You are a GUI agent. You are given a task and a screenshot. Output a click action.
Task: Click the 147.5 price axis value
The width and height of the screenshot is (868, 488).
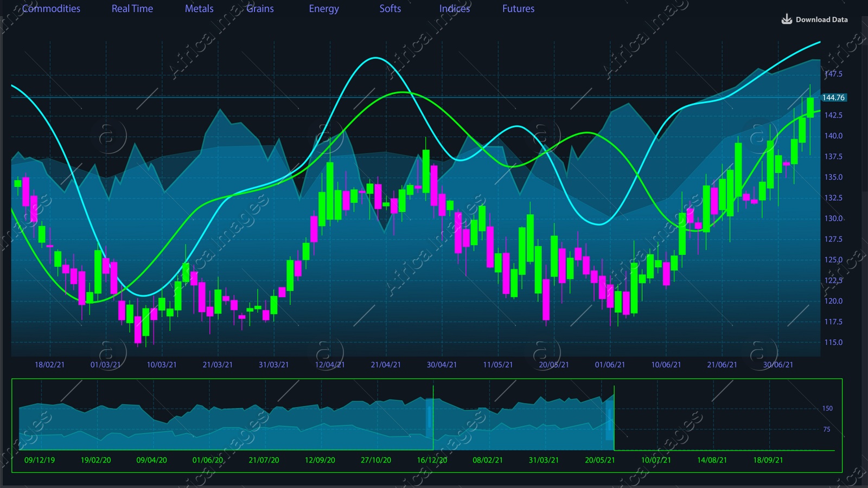click(x=833, y=74)
